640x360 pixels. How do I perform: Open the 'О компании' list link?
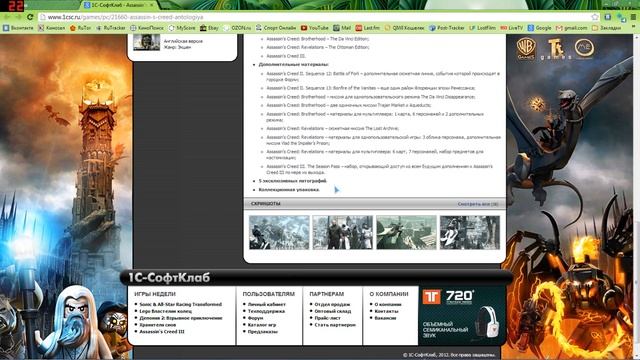tap(388, 304)
